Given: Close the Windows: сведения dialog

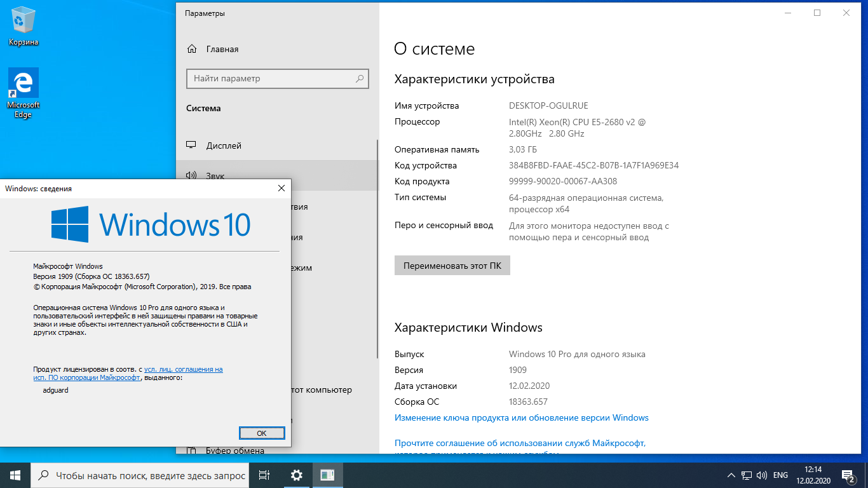Looking at the screenshot, I should [281, 189].
